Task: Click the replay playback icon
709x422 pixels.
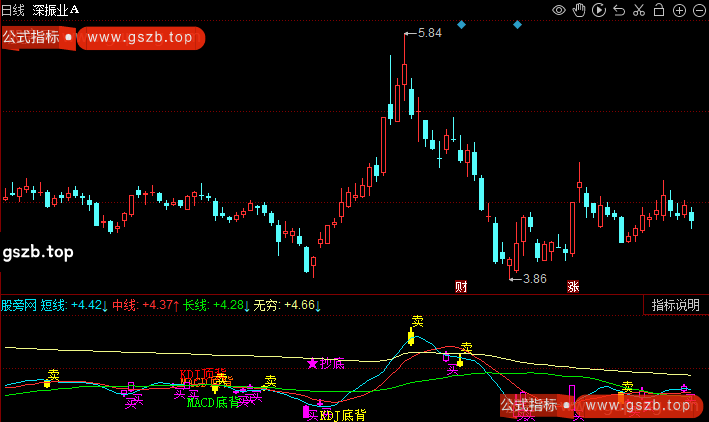Action: (x=598, y=11)
